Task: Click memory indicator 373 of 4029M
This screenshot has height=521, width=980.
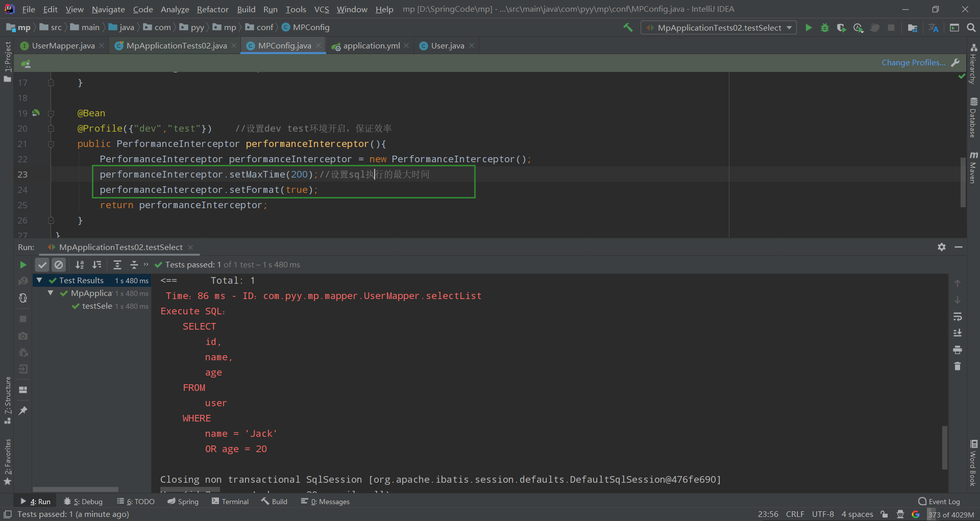Action: pyautogui.click(x=951, y=514)
